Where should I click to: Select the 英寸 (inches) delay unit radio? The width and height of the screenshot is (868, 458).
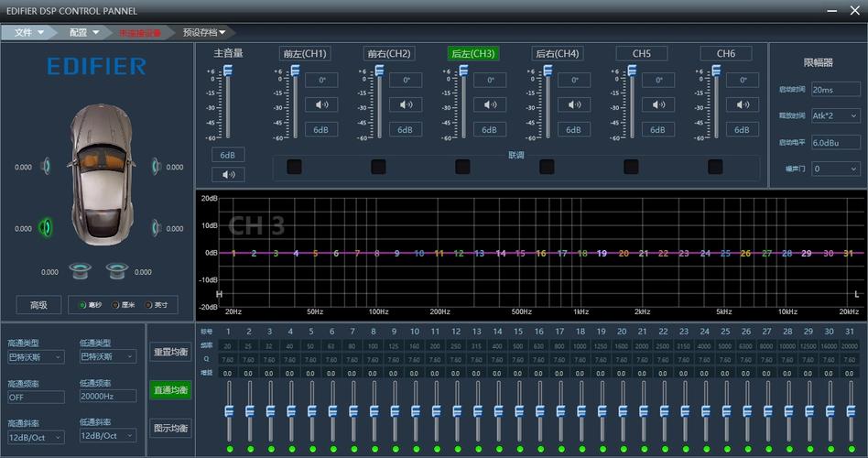pyautogui.click(x=148, y=305)
